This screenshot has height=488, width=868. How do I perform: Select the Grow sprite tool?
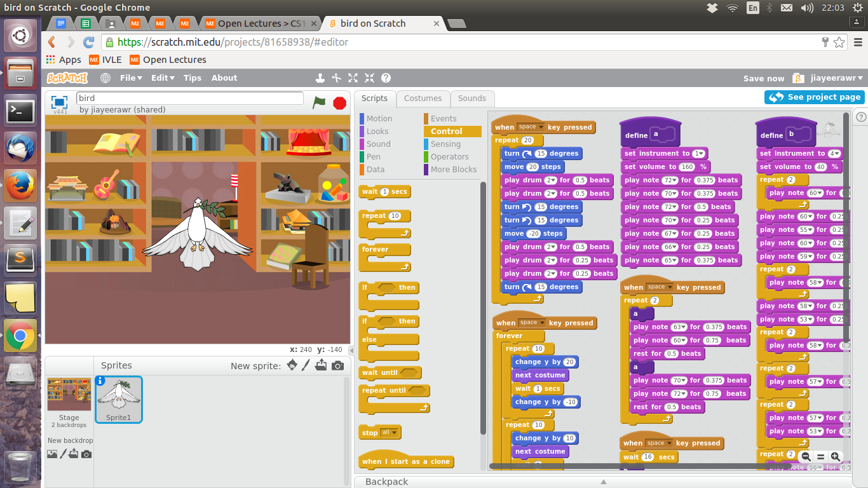(353, 78)
